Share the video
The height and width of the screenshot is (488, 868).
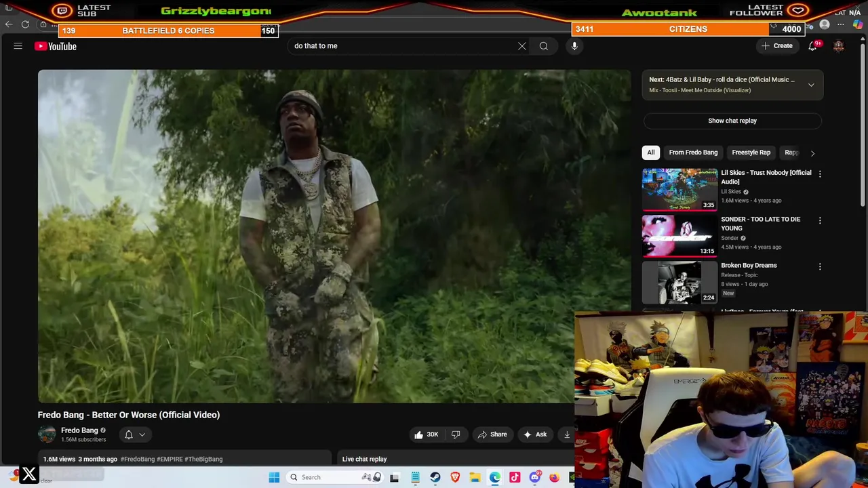492,434
